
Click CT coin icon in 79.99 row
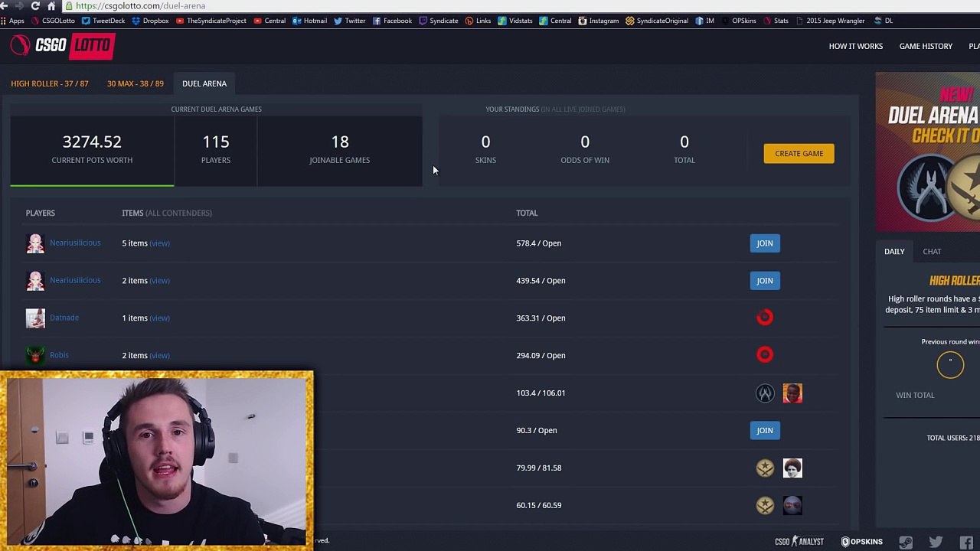tap(765, 468)
